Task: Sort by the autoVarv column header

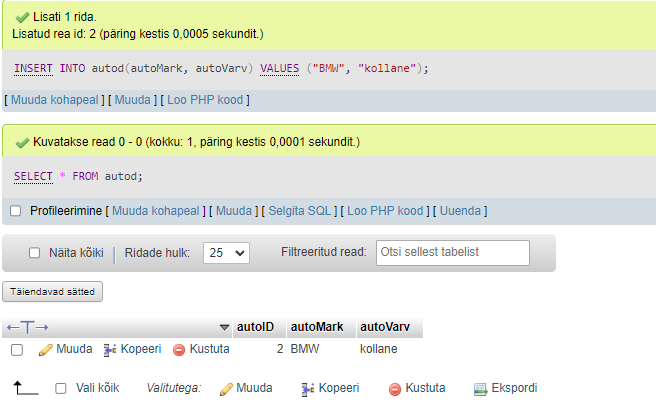Action: (x=384, y=327)
